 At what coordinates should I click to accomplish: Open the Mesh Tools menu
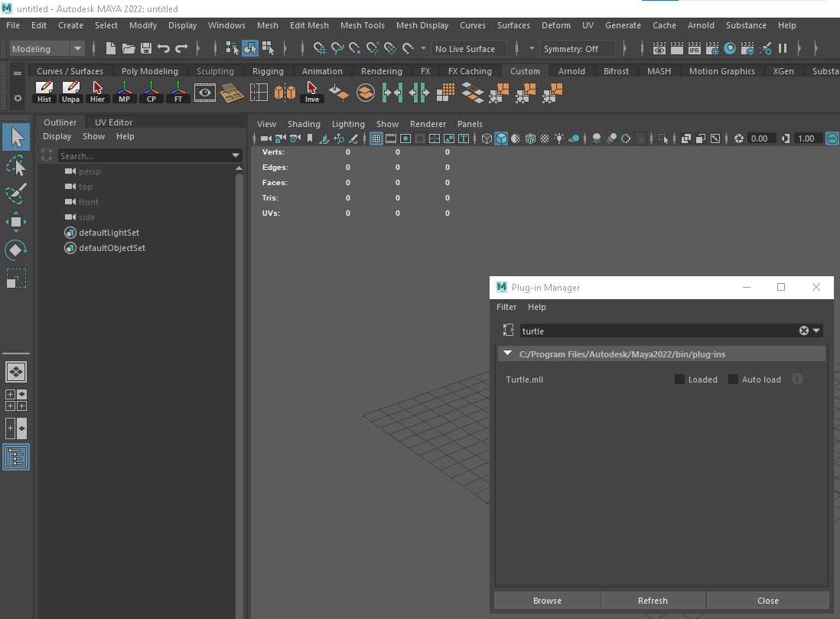click(362, 25)
